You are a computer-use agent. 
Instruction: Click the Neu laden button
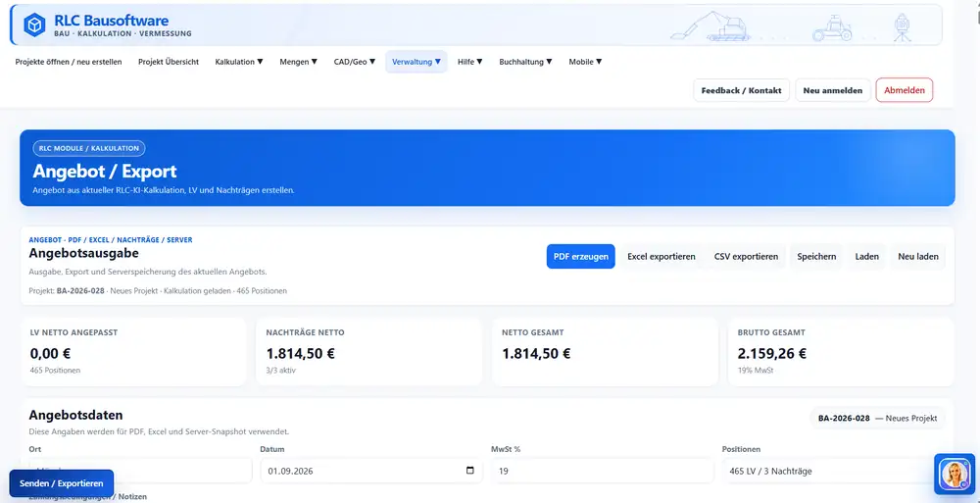pos(918,257)
